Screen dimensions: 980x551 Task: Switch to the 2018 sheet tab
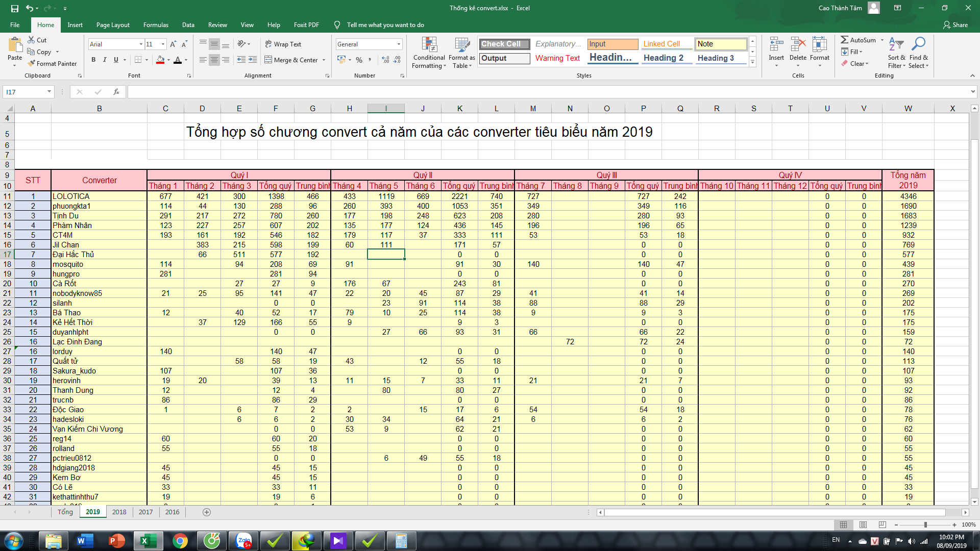point(119,512)
